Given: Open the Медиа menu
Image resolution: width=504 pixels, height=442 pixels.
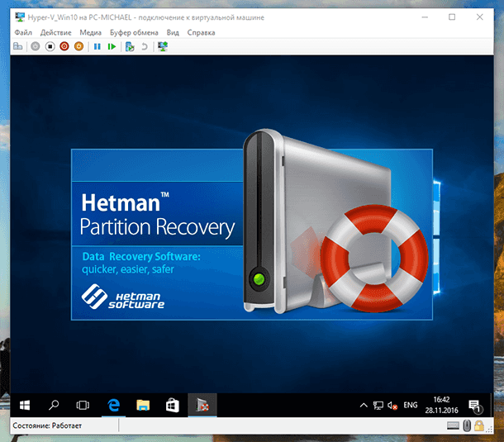Looking at the screenshot, I should pos(90,32).
